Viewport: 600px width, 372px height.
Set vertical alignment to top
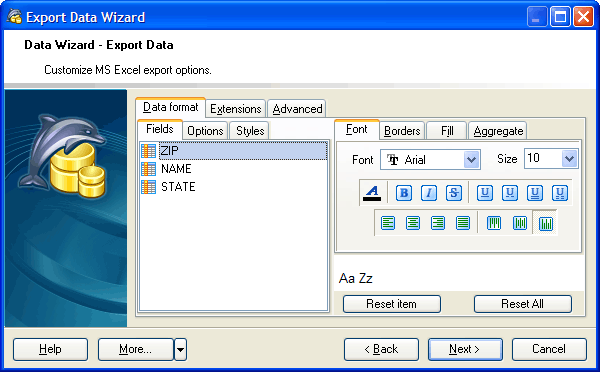pyautogui.click(x=494, y=223)
